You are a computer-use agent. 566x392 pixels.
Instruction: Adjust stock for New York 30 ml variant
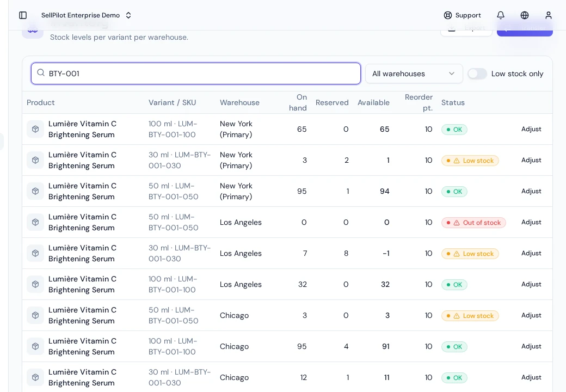tap(531, 160)
